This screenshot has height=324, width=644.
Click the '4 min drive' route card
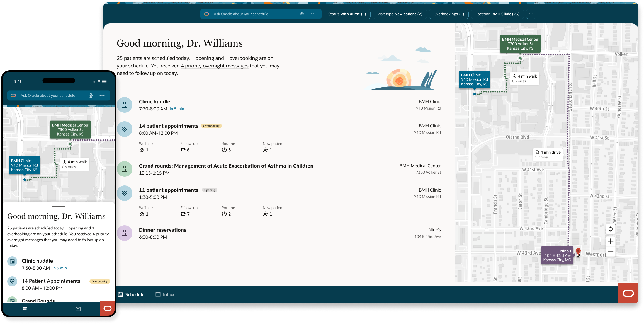tap(548, 154)
